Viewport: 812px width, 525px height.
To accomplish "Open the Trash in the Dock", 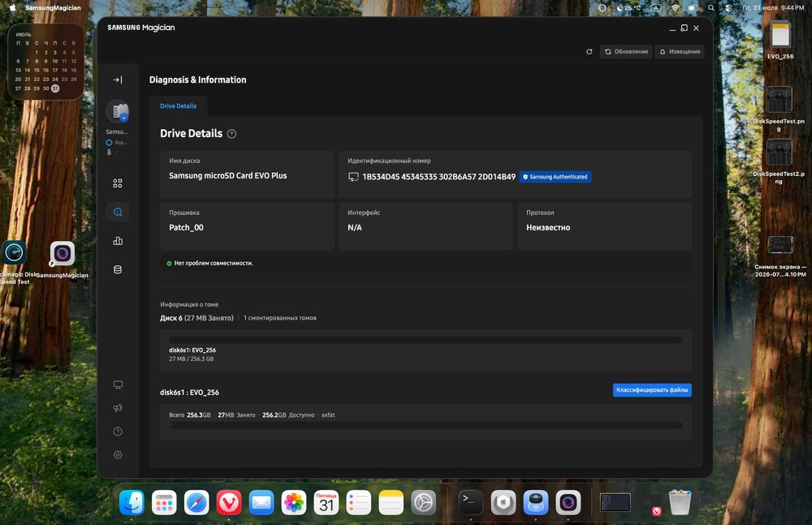I will tap(680, 502).
